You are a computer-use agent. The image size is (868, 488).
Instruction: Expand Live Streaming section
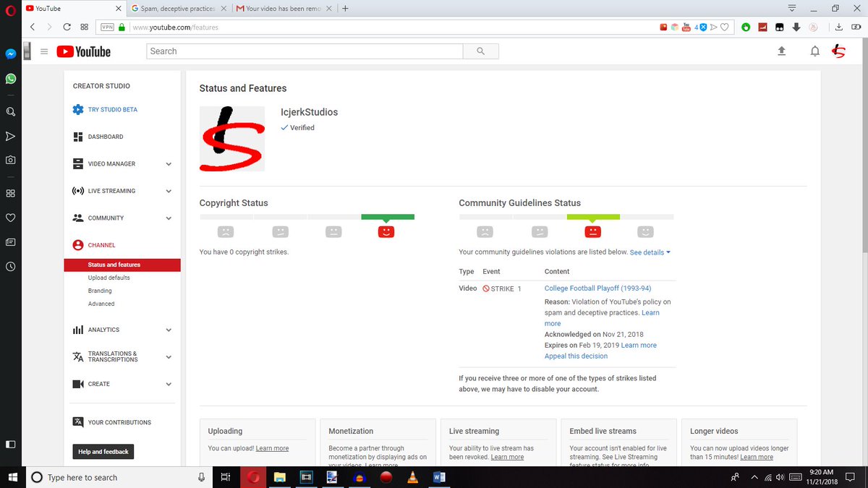(169, 191)
